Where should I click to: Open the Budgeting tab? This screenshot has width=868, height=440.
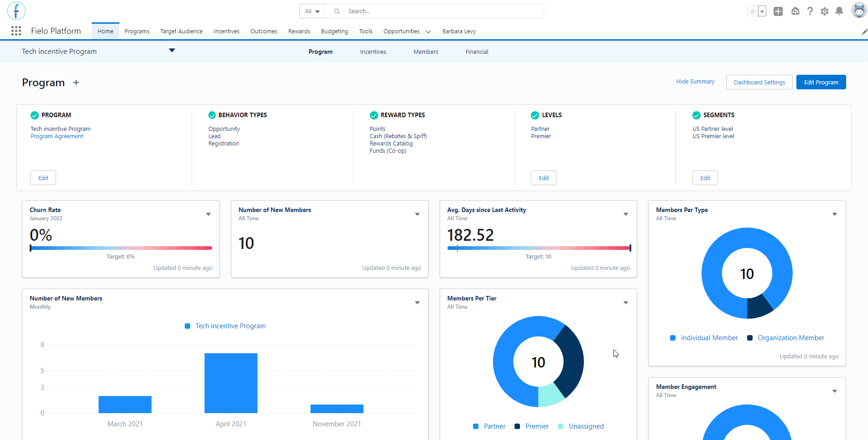tap(335, 31)
